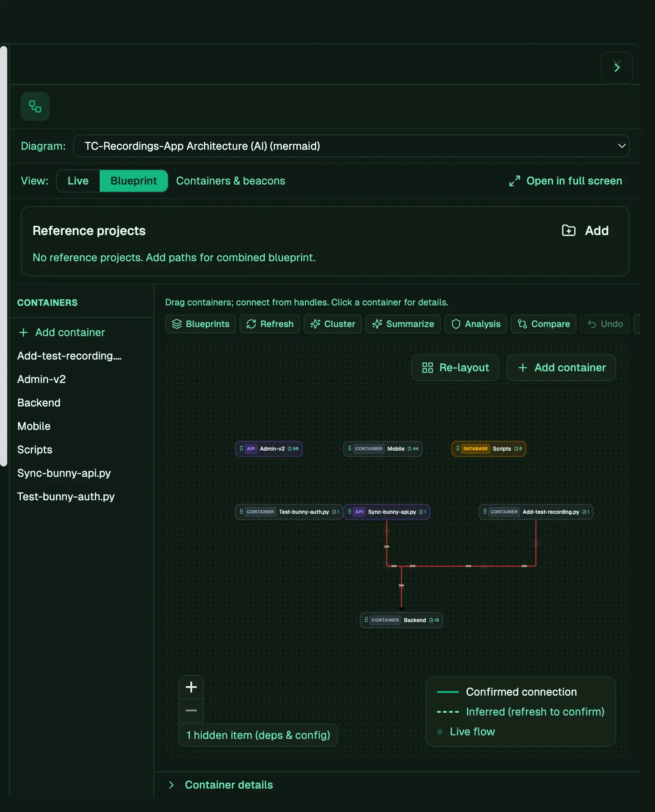Click the Scripts database node

(489, 449)
